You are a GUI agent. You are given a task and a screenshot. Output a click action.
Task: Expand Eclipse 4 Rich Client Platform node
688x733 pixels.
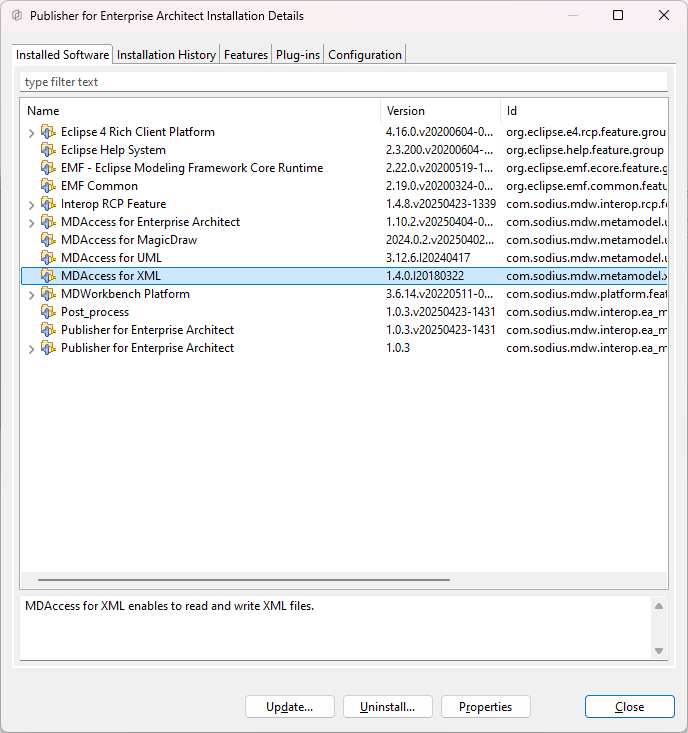coord(31,133)
